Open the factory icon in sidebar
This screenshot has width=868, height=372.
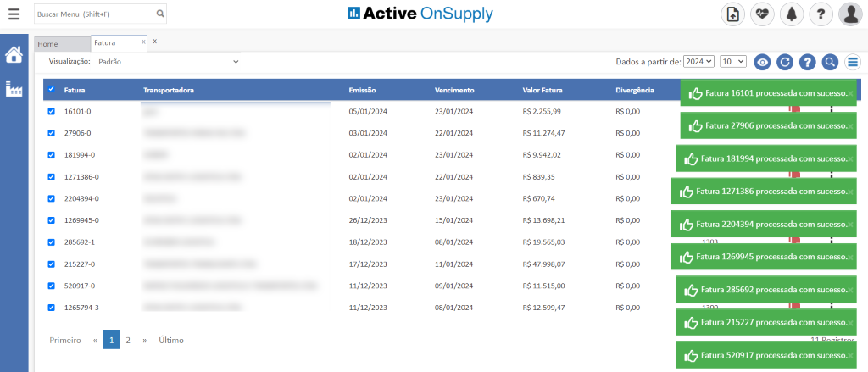14,89
